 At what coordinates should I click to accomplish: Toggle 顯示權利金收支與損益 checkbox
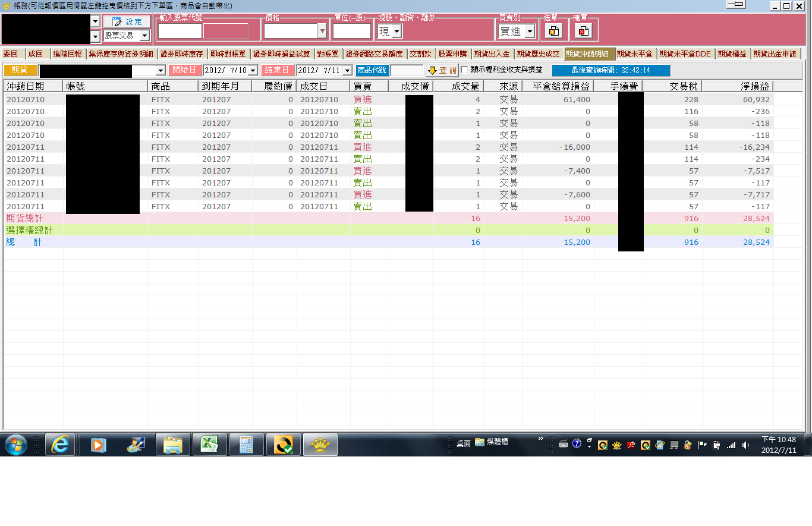465,70
